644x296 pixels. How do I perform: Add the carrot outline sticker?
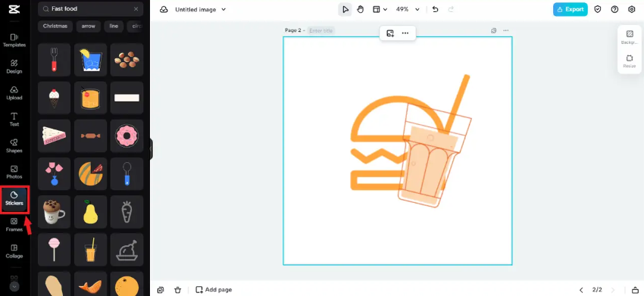point(127,212)
